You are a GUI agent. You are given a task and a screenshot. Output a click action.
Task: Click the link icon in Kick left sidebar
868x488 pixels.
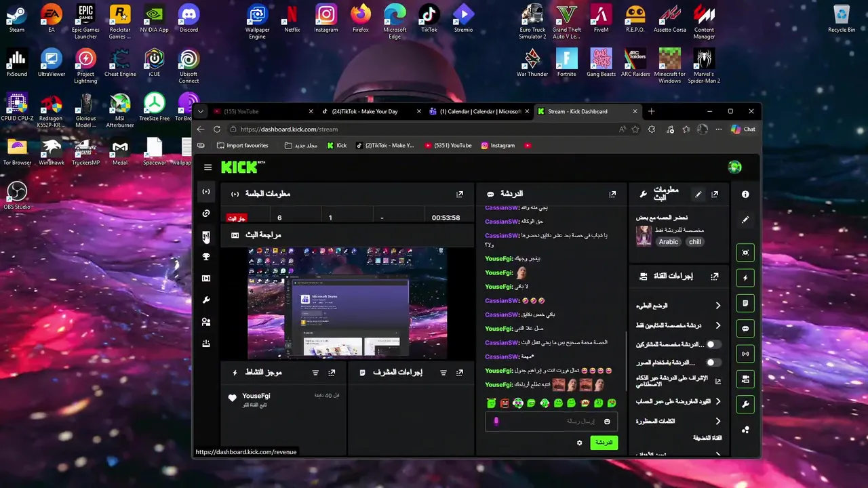(206, 213)
